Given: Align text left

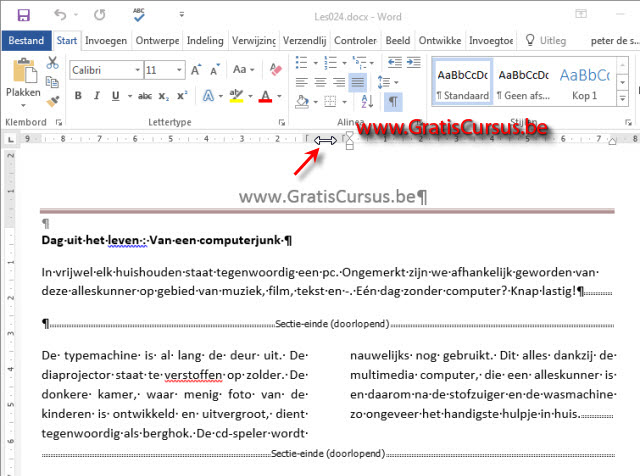Looking at the screenshot, I should click(302, 82).
